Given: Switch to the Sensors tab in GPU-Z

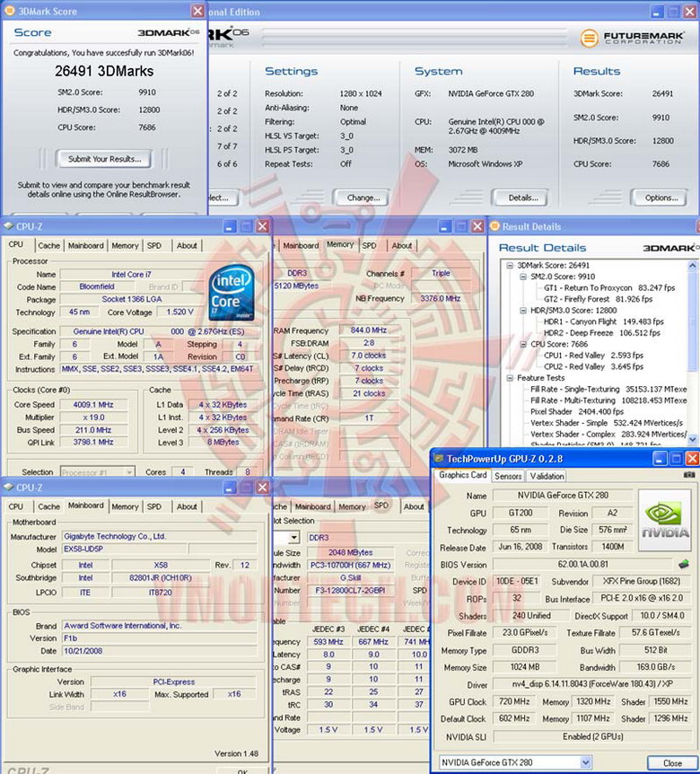Looking at the screenshot, I should [x=508, y=476].
